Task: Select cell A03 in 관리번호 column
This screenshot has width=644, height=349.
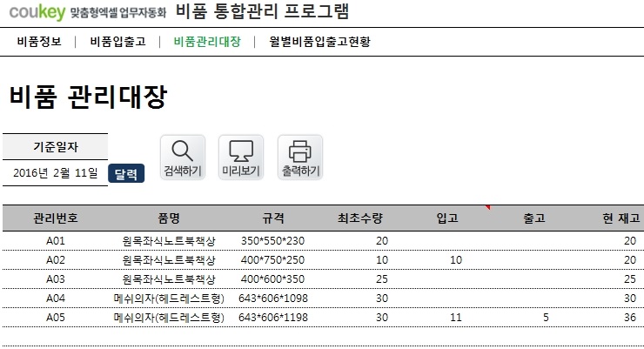Action: tap(56, 279)
